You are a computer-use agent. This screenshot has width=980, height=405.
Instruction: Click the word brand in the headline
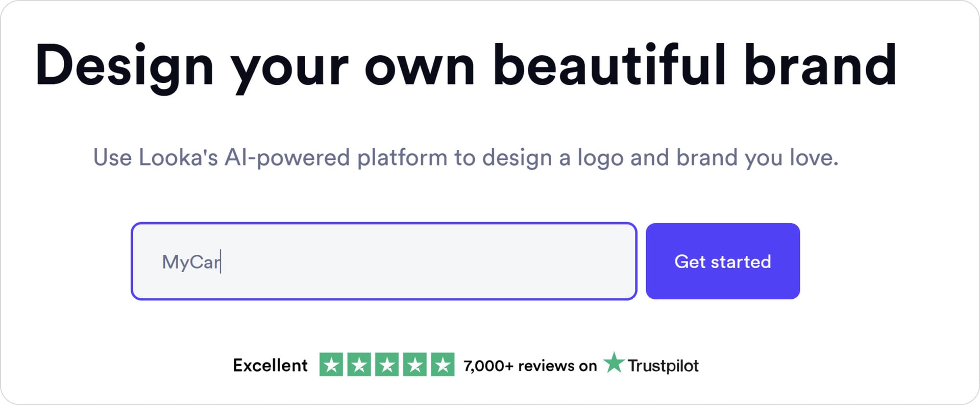[820, 65]
